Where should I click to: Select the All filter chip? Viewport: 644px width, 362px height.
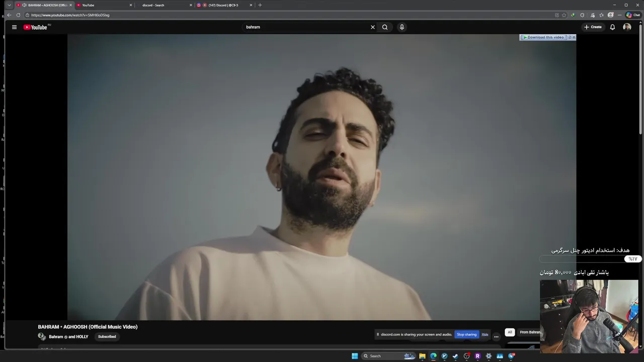coord(510,332)
